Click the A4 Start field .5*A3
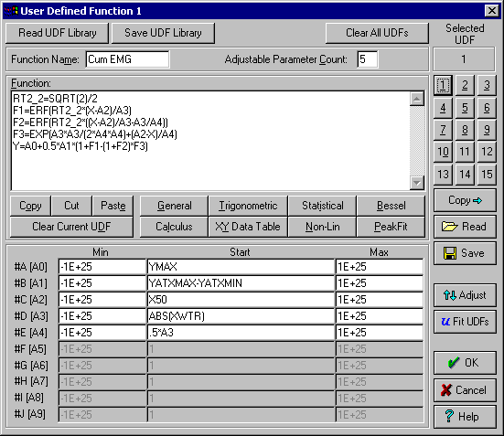504x436 pixels. coord(241,333)
